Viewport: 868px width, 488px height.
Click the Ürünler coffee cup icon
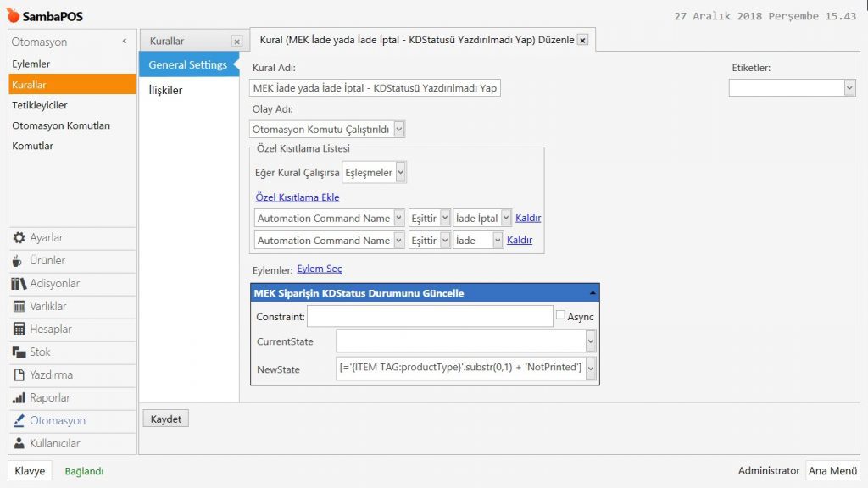click(x=19, y=261)
